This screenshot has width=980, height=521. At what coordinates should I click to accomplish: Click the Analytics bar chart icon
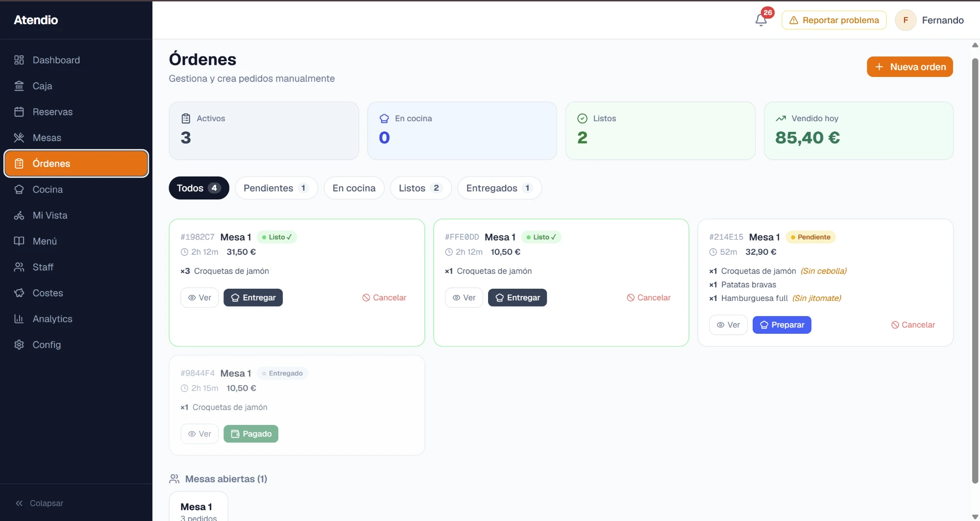(19, 319)
